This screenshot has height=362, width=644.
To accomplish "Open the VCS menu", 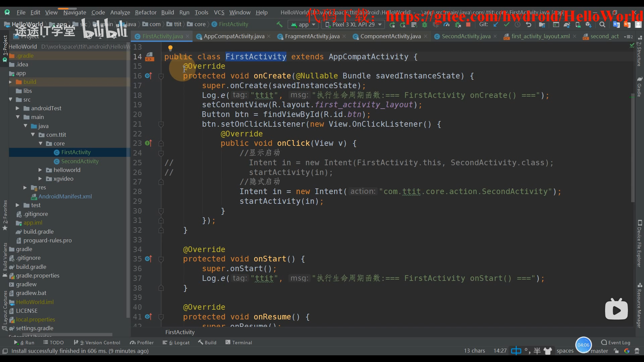I will pos(219,12).
